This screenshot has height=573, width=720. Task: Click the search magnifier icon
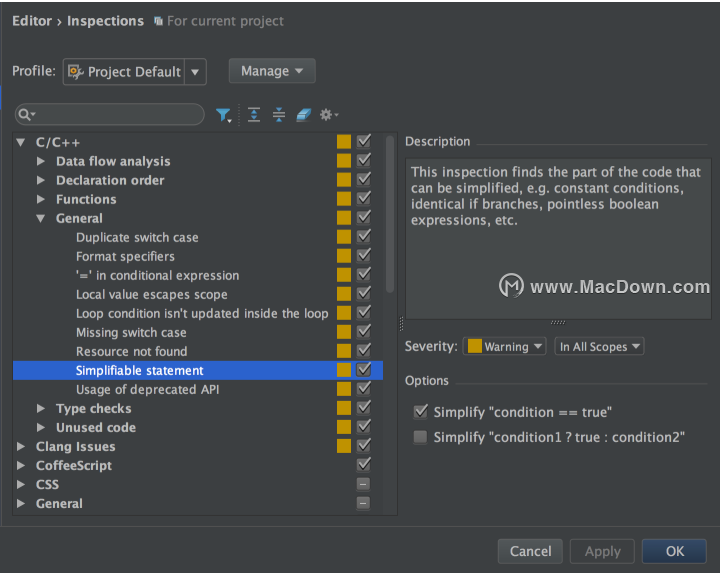click(x=27, y=114)
